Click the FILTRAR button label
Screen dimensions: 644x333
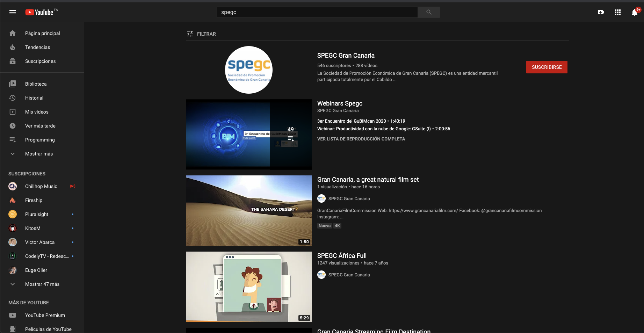click(x=207, y=34)
